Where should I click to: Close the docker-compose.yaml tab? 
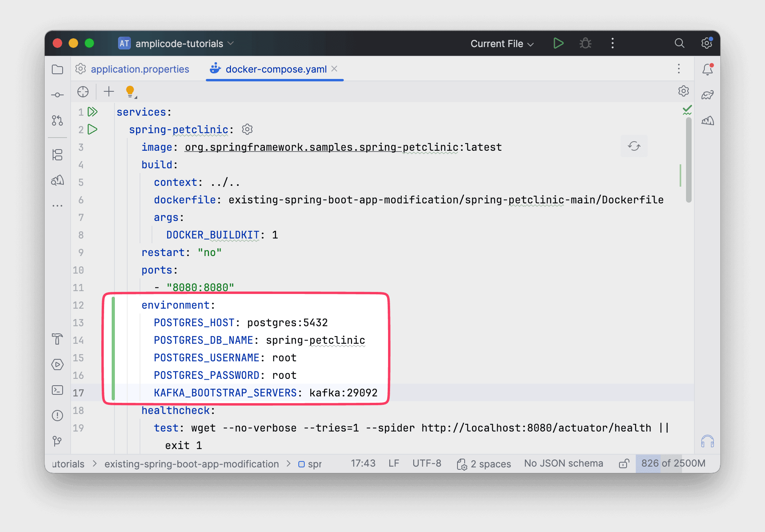click(x=335, y=69)
